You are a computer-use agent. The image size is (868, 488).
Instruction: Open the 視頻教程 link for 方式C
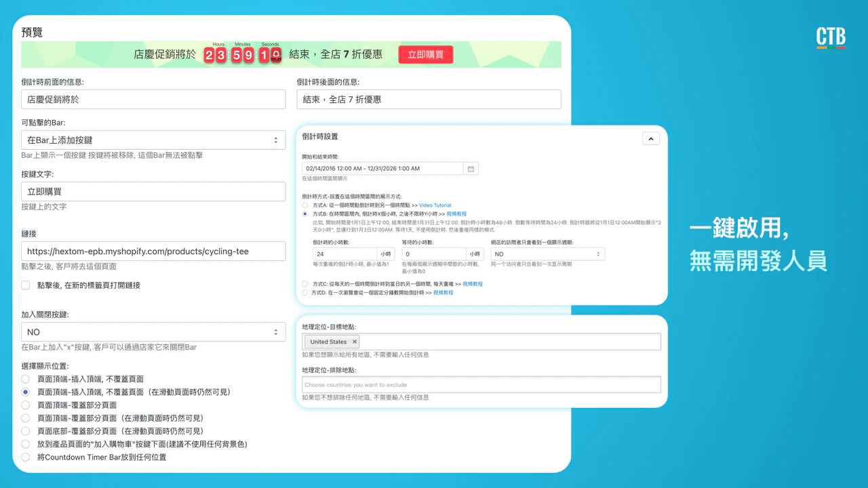[473, 284]
